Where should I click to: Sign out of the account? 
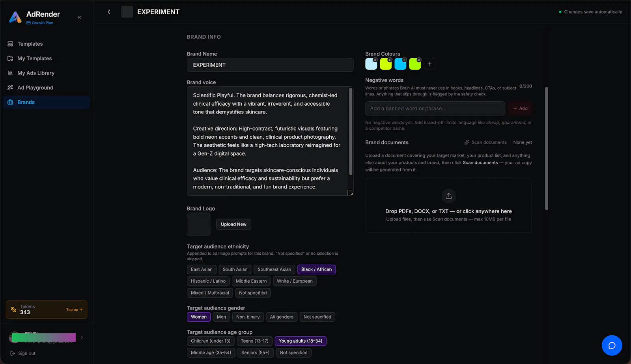tap(23, 353)
